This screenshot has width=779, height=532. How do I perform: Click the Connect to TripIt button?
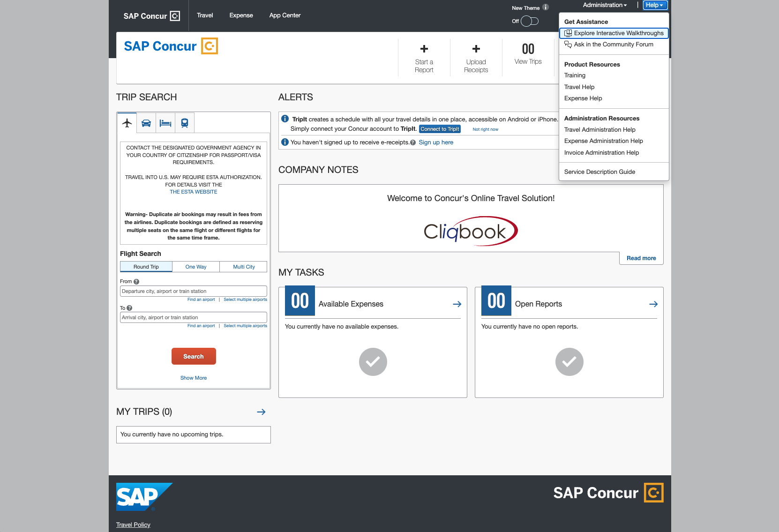[x=440, y=129]
